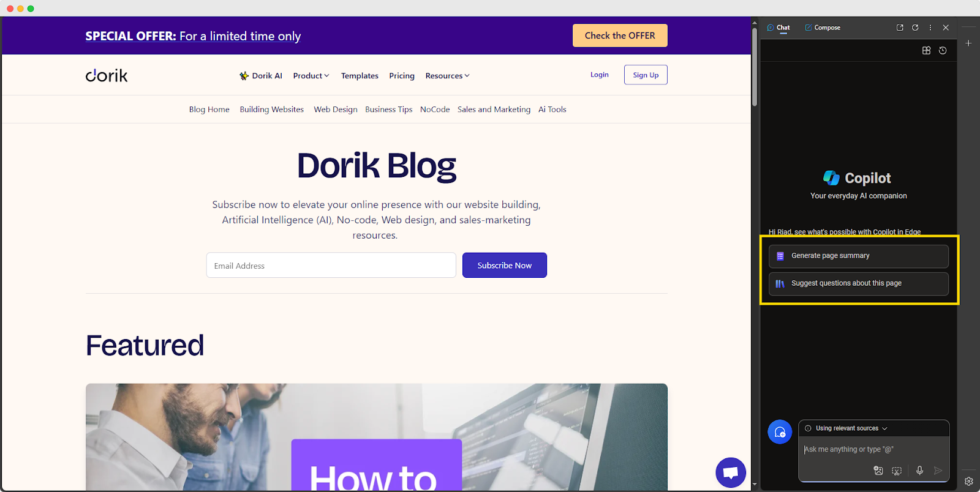Open the live chat bubble widget
Screen dimensions: 980x492
point(731,472)
